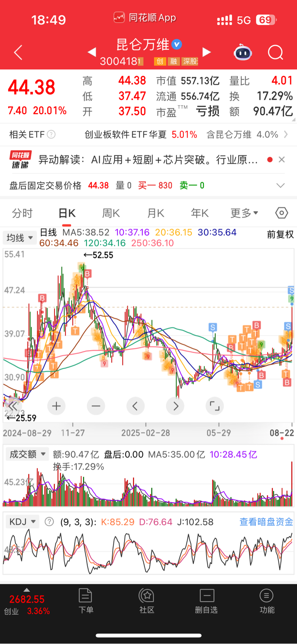297x644 pixels.
Task: Toggle 前复权 price adjustment mode
Action: [280, 234]
